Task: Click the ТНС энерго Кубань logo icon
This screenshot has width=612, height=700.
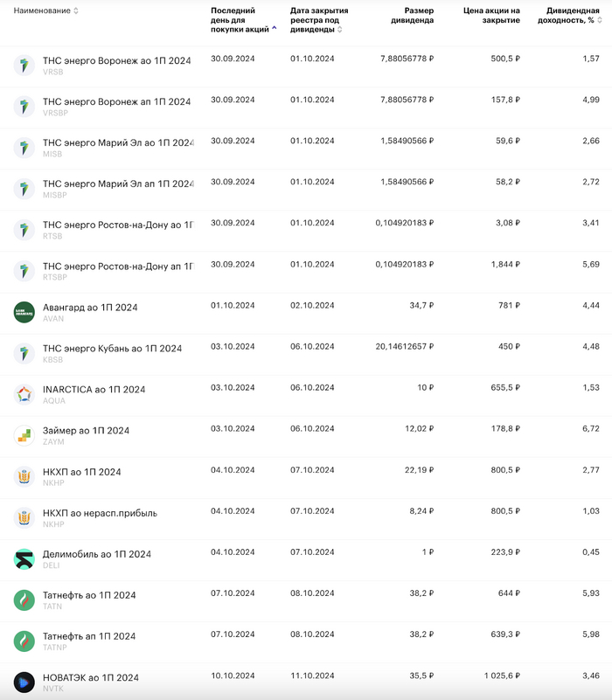Action: (x=24, y=353)
